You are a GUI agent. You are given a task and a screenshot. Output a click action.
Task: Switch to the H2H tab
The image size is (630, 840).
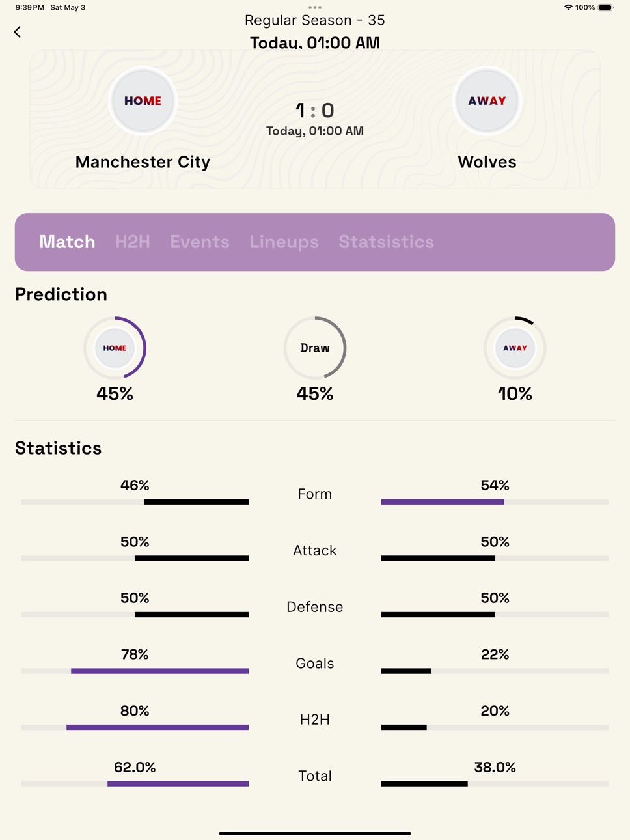click(133, 242)
